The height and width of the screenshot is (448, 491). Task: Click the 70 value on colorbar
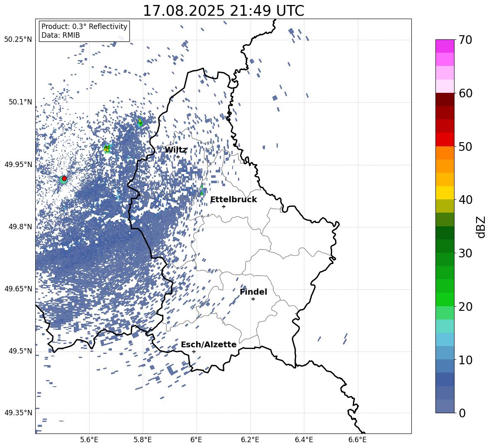pyautogui.click(x=465, y=40)
